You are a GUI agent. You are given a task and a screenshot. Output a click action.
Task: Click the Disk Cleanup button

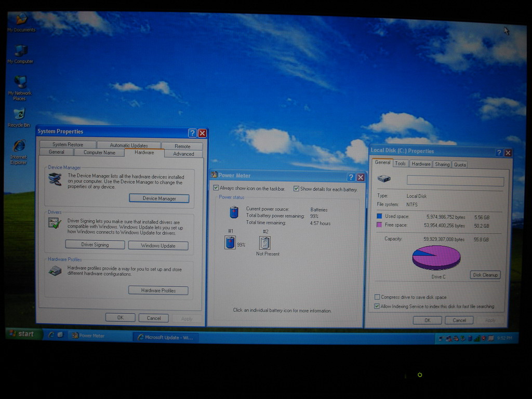pyautogui.click(x=485, y=275)
